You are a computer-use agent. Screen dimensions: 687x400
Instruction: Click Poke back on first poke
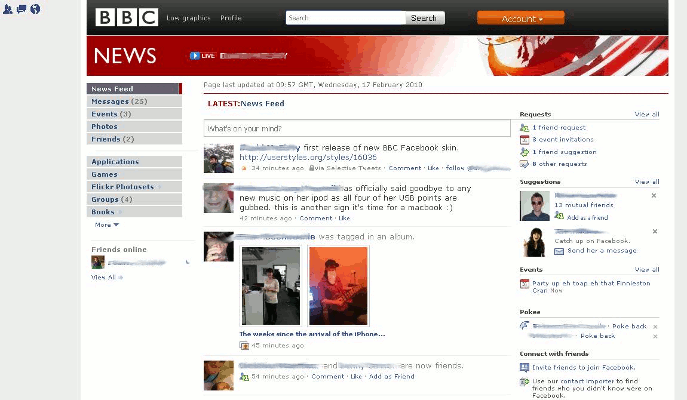pyautogui.click(x=629, y=326)
